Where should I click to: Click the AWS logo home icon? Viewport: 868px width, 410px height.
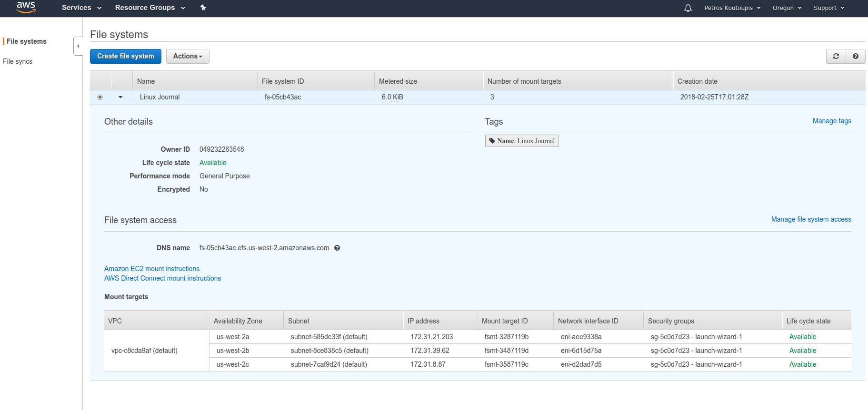tap(26, 7)
